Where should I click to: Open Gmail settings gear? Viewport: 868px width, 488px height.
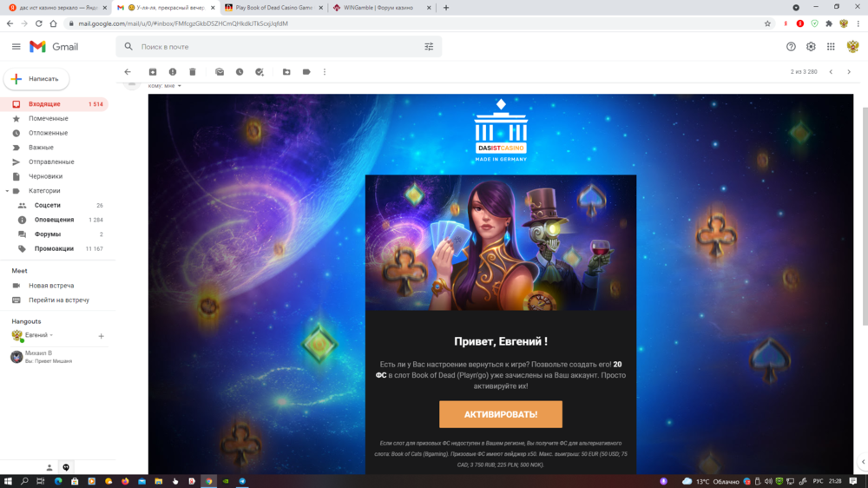click(811, 47)
